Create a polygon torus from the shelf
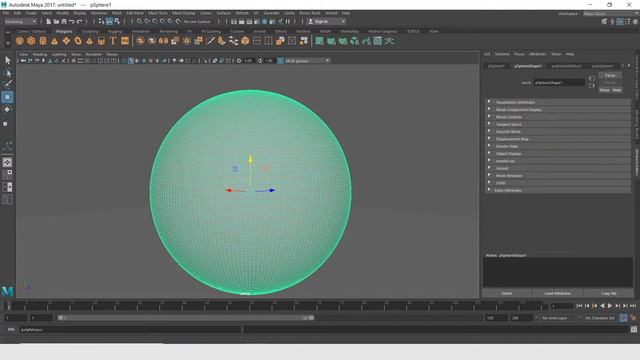The height and width of the screenshot is (360, 640). tap(78, 41)
